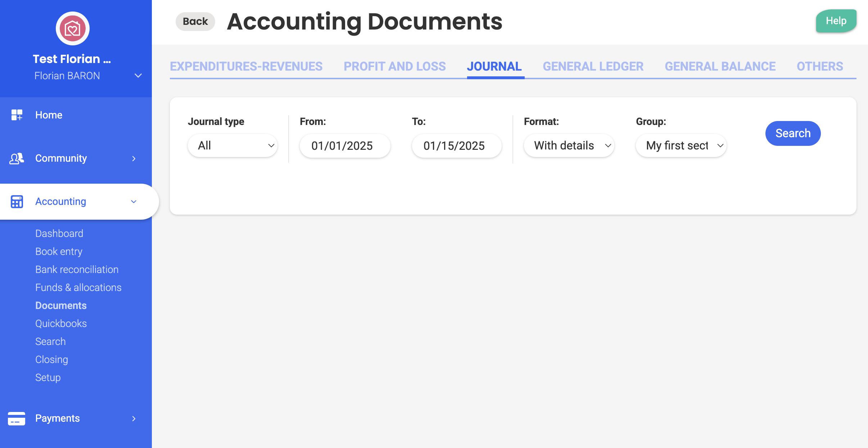Expand the Payments menu arrow
868x448 pixels.
coord(134,418)
